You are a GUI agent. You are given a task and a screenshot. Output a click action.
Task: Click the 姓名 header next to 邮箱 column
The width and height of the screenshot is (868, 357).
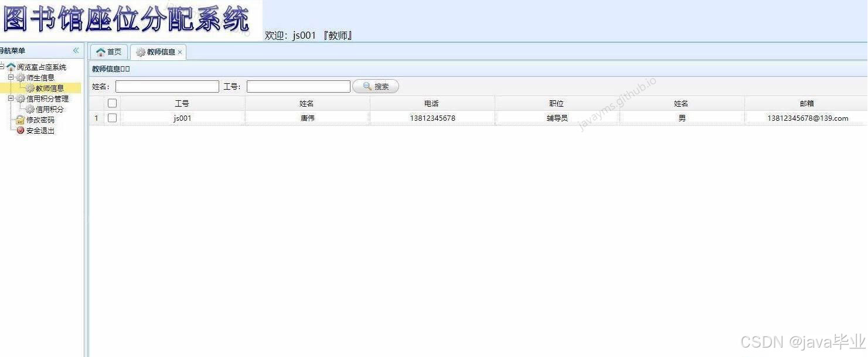[682, 103]
